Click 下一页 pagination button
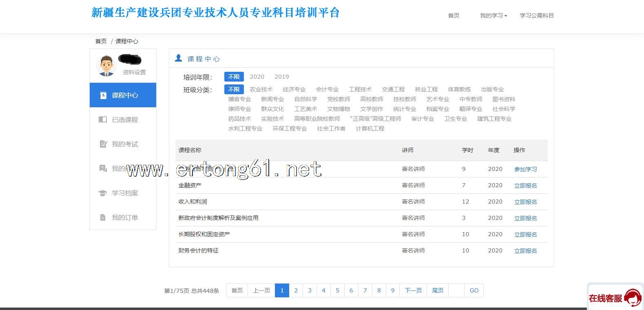Image resolution: width=644 pixels, height=310 pixels. [413, 290]
